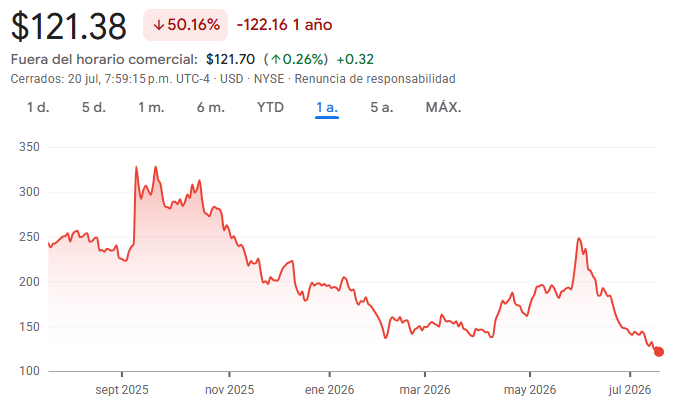Click the jul 2026 axis label

[630, 390]
